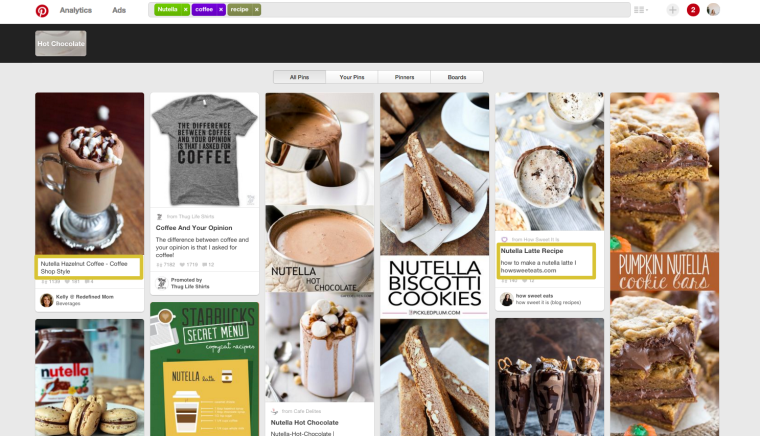This screenshot has width=760, height=436.
Task: Open Kelly @ Redefined Mom avatar
Action: [47, 300]
